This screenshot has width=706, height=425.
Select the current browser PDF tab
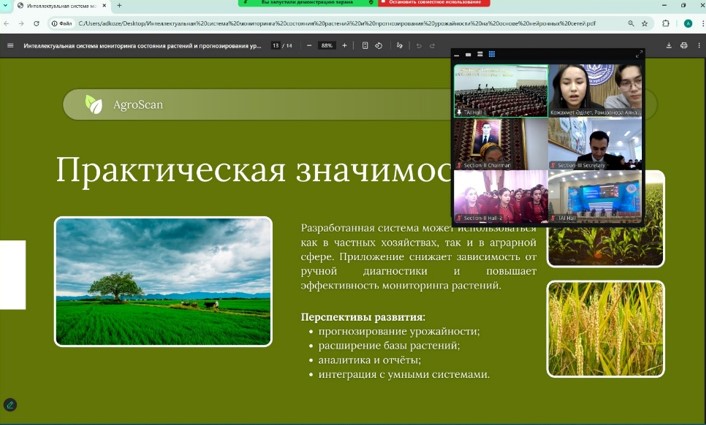[58, 6]
